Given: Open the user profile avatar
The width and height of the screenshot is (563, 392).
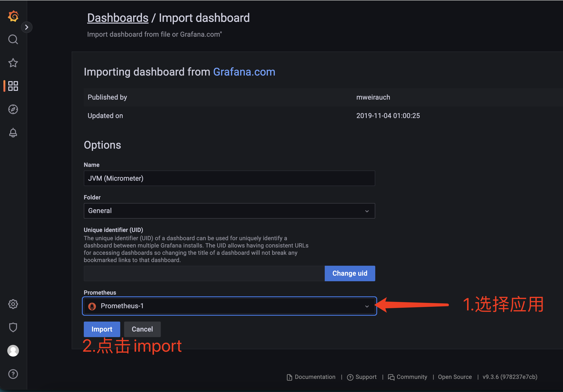Looking at the screenshot, I should (x=13, y=351).
